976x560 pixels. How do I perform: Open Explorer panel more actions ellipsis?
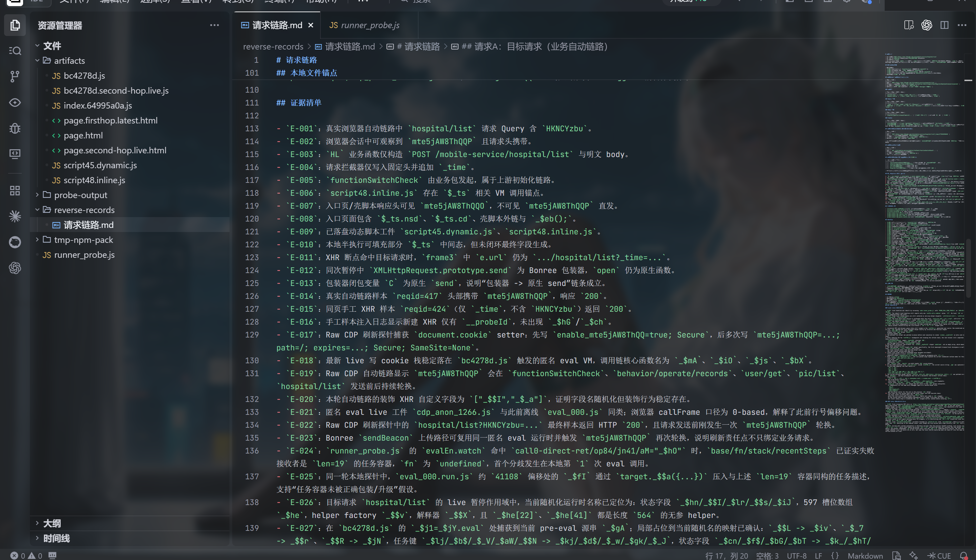(x=214, y=25)
